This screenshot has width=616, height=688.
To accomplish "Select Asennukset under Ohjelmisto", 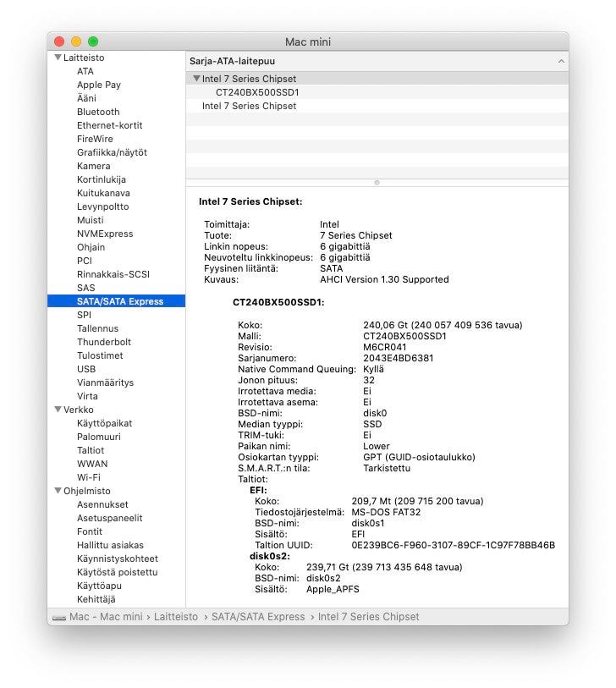I will pyautogui.click(x=102, y=504).
